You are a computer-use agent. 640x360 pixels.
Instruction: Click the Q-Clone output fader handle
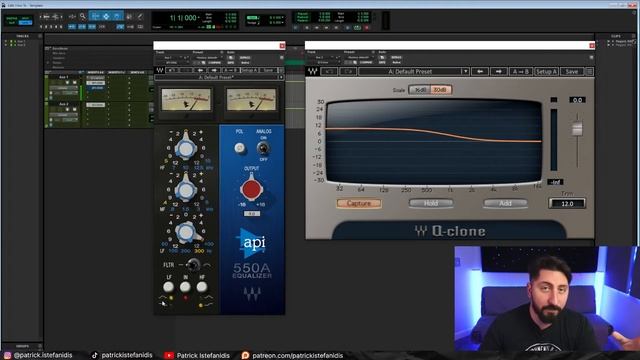pyautogui.click(x=577, y=128)
